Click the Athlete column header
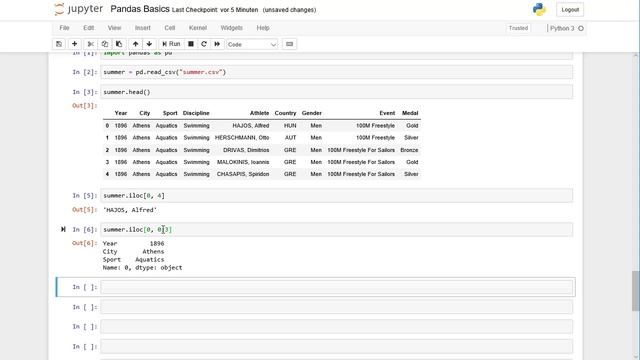The width and height of the screenshot is (640, 360). [259, 113]
